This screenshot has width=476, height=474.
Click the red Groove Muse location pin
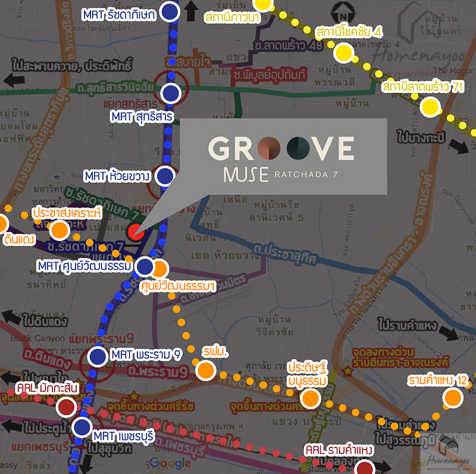point(134,231)
